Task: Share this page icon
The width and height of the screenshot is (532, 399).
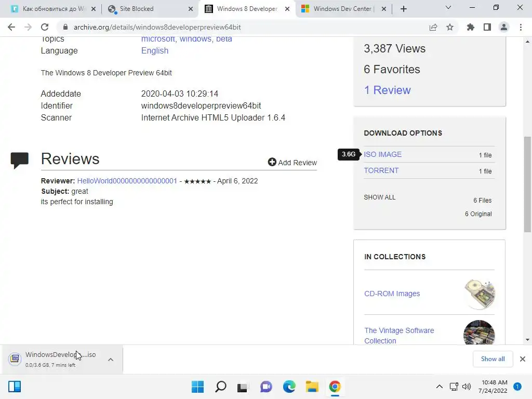Action: [x=433, y=27]
